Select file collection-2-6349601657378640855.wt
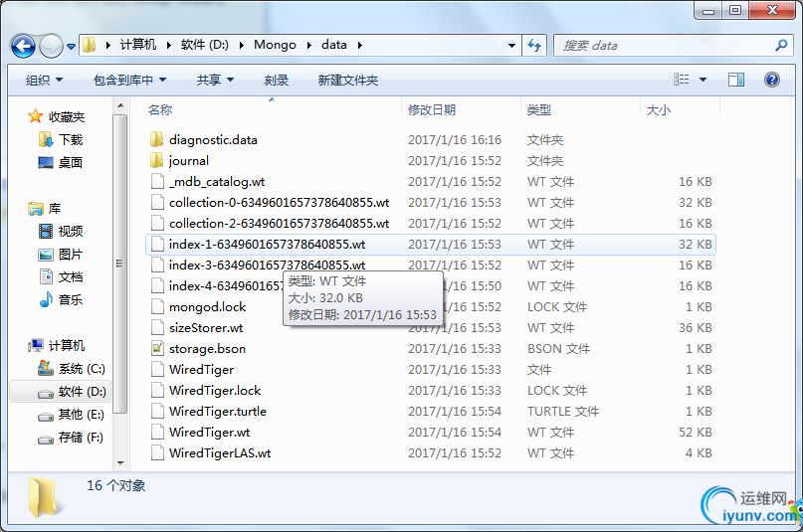This screenshot has width=803, height=532. (279, 224)
